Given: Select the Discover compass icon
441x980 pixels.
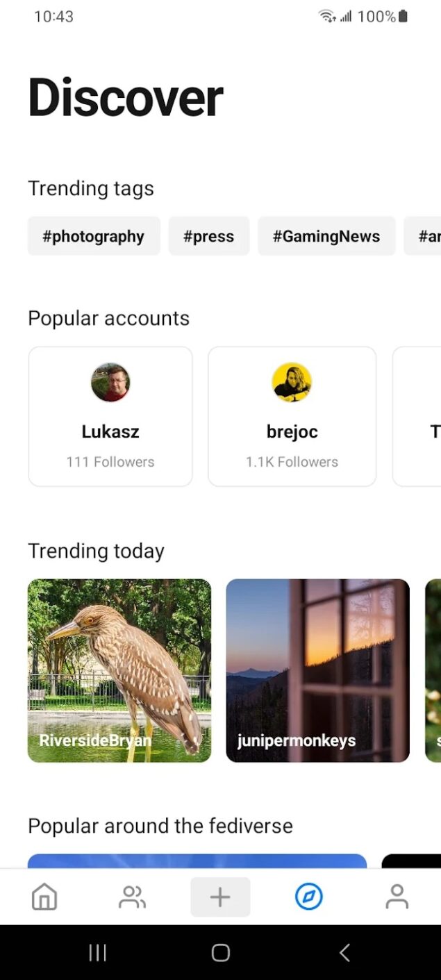Looking at the screenshot, I should [309, 897].
